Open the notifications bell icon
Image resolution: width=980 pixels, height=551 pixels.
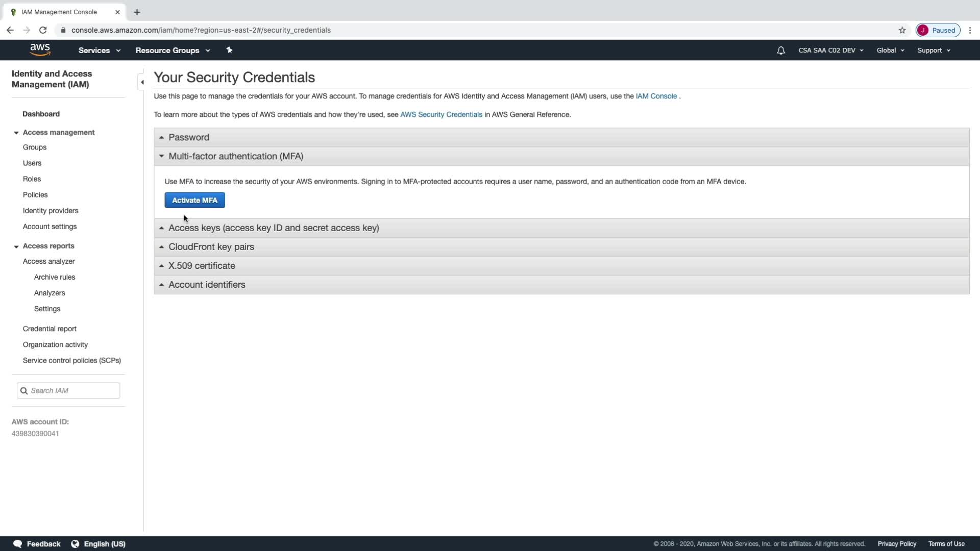pyautogui.click(x=780, y=51)
